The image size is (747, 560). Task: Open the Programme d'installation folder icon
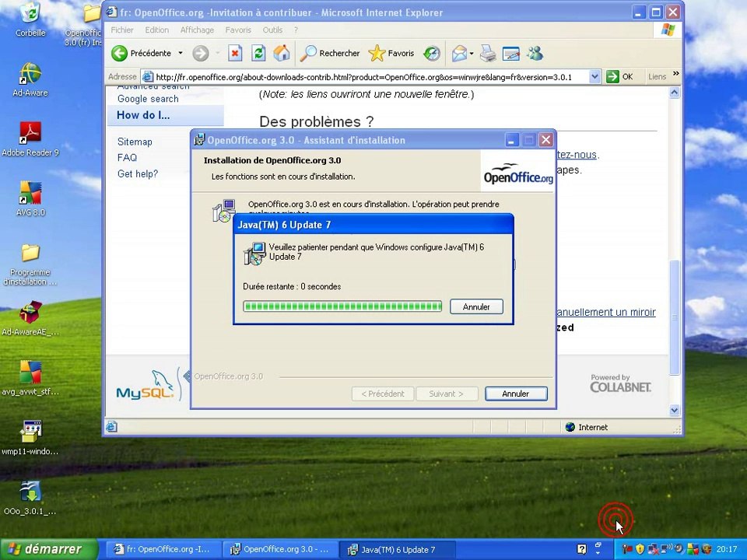click(x=30, y=264)
